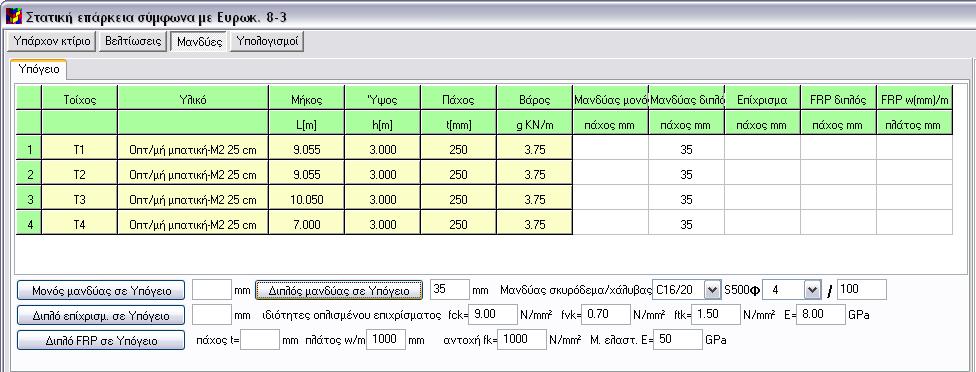
Task: Click Διπλός μανδύας σε Υπόγειο button
Action: point(339,290)
